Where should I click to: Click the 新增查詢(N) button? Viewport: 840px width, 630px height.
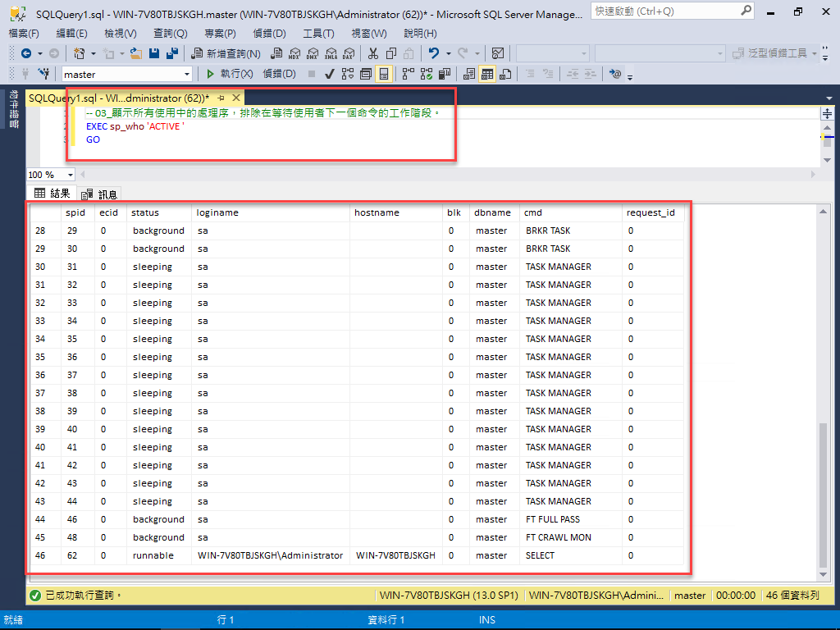(226, 53)
